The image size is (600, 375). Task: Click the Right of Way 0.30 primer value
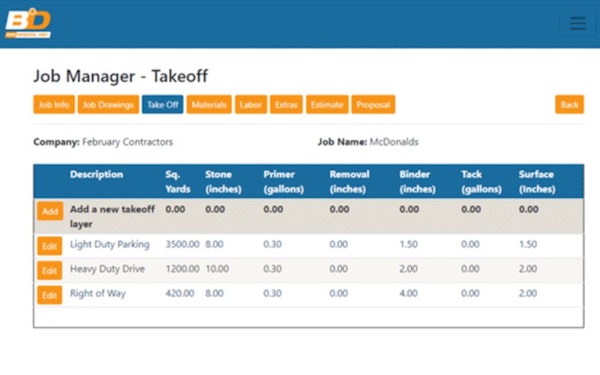(x=272, y=293)
